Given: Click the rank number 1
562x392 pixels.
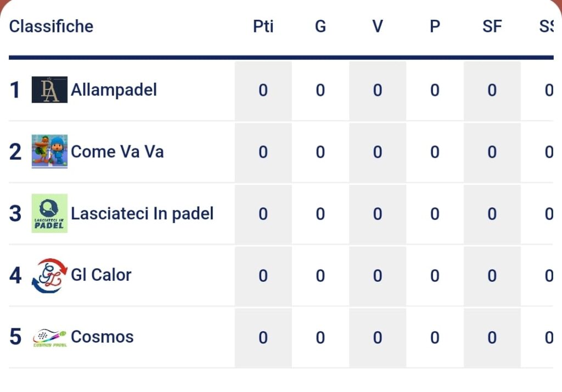Looking at the screenshot, I should tap(15, 90).
